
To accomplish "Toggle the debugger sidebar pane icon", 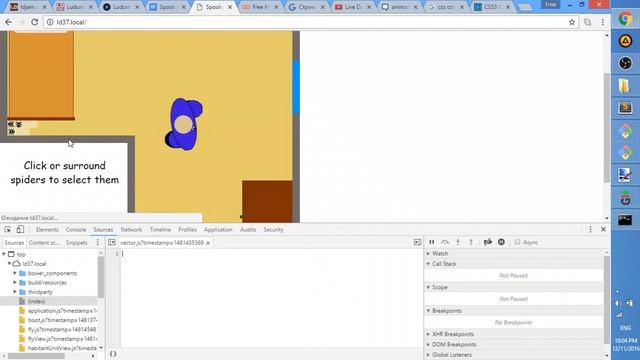I will [418, 242].
